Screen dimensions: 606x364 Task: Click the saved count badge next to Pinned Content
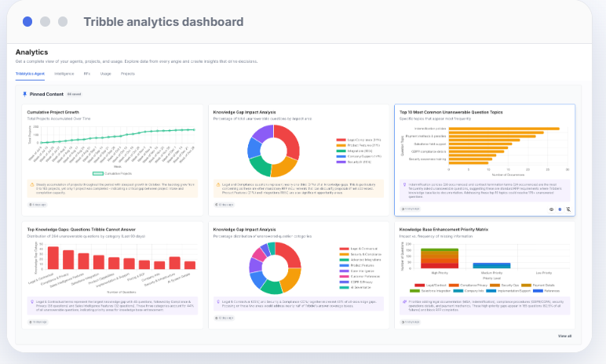pyautogui.click(x=75, y=94)
